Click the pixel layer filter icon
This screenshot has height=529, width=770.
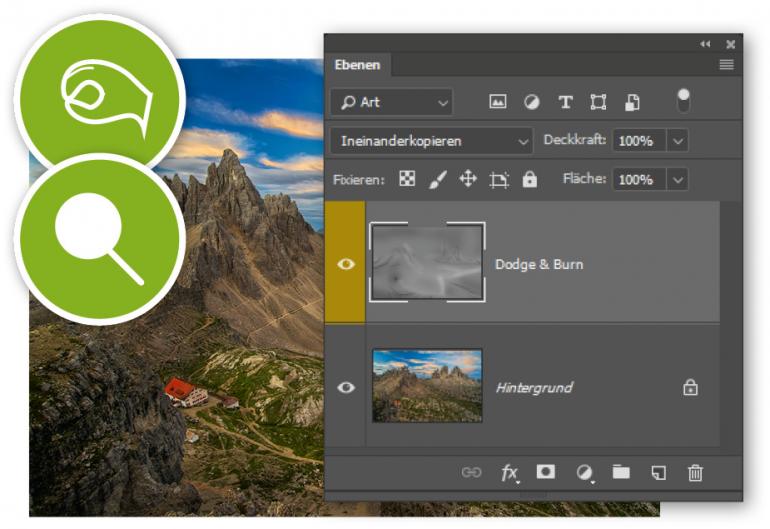click(x=497, y=102)
